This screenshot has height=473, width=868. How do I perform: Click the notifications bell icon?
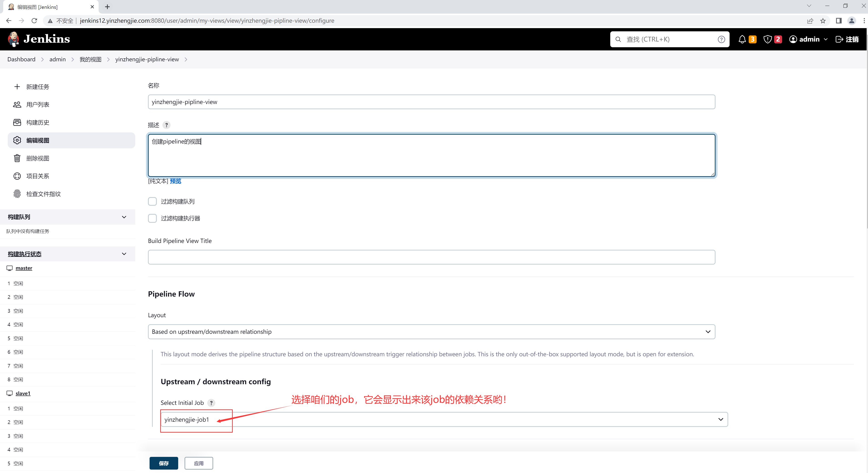(x=742, y=39)
